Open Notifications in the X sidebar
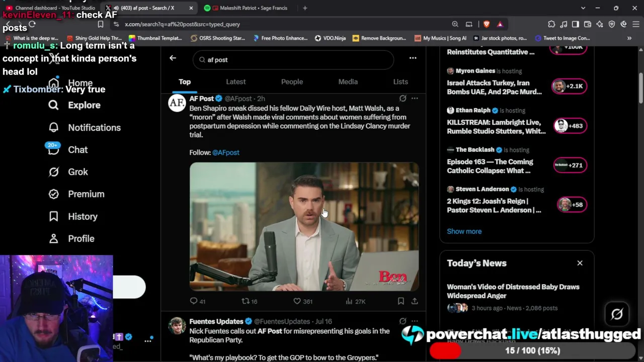The height and width of the screenshot is (362, 644). tap(85, 128)
